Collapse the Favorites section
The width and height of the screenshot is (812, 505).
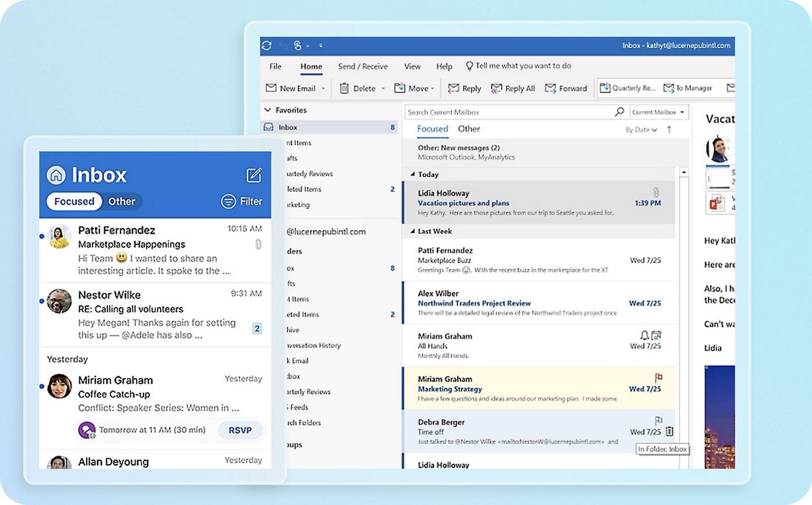point(268,110)
